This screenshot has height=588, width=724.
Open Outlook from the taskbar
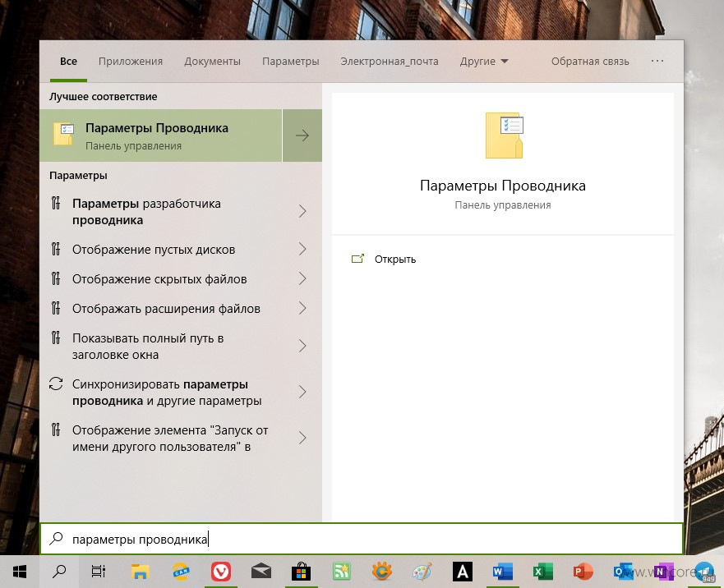click(623, 572)
